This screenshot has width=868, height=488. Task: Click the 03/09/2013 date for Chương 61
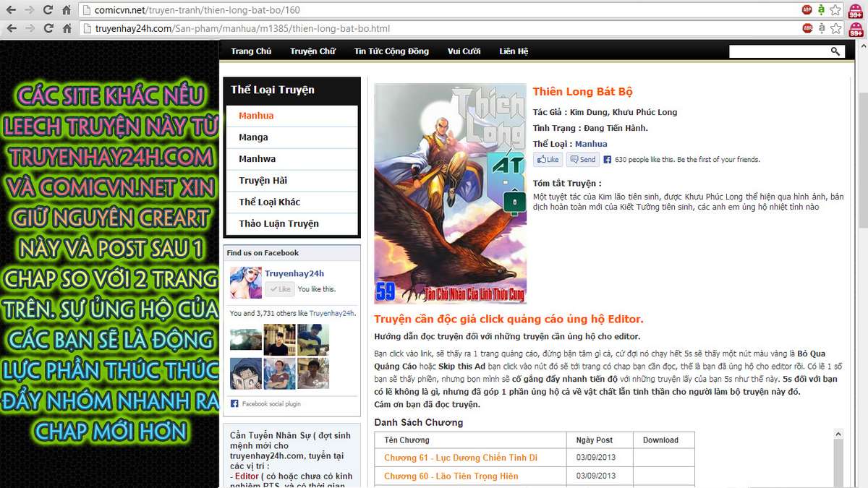(596, 458)
